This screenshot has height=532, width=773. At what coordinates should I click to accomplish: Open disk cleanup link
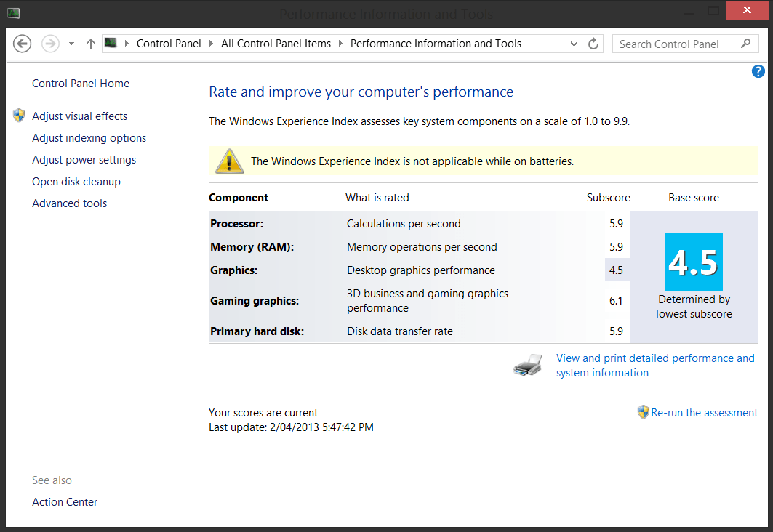(x=76, y=181)
